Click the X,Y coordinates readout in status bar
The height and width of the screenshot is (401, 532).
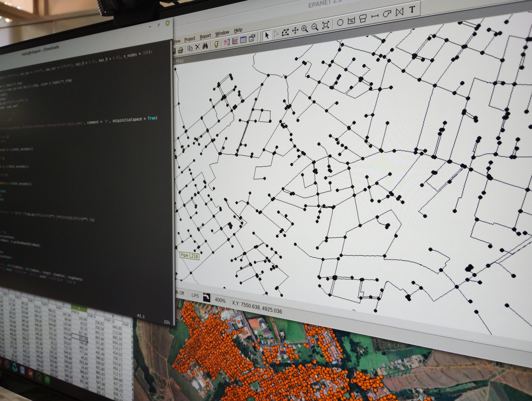(x=257, y=308)
